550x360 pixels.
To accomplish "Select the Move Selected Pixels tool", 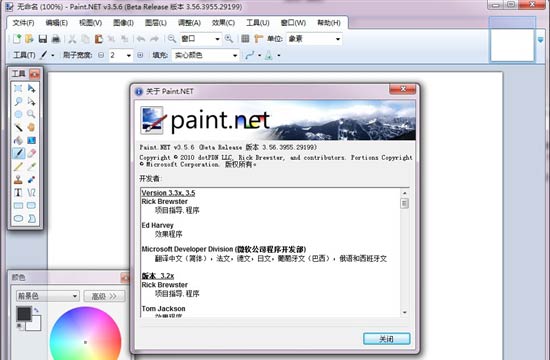I will [x=32, y=88].
